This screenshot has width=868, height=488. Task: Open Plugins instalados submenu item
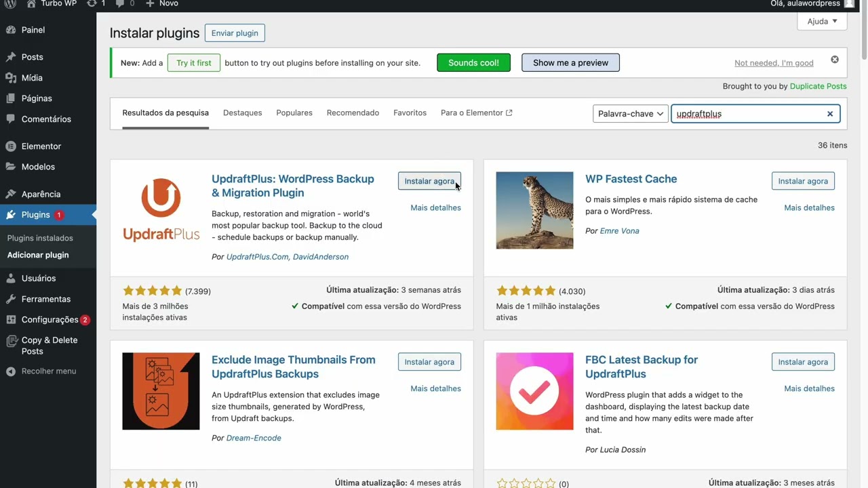(x=40, y=239)
